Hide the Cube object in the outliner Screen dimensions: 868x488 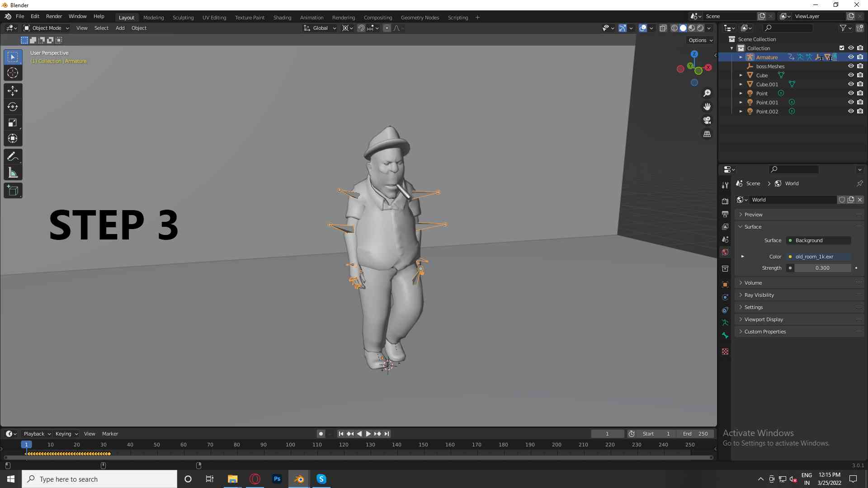pos(851,75)
